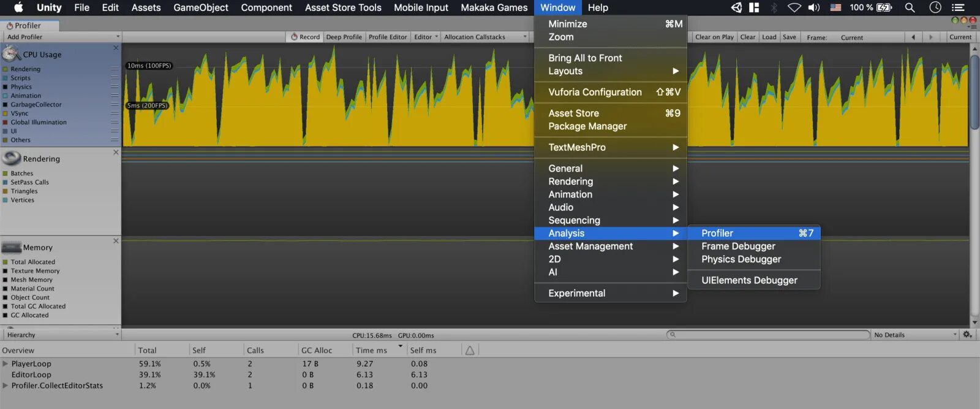The height and width of the screenshot is (409, 980).
Task: Open the Notification Center list icon
Action: (958, 7)
